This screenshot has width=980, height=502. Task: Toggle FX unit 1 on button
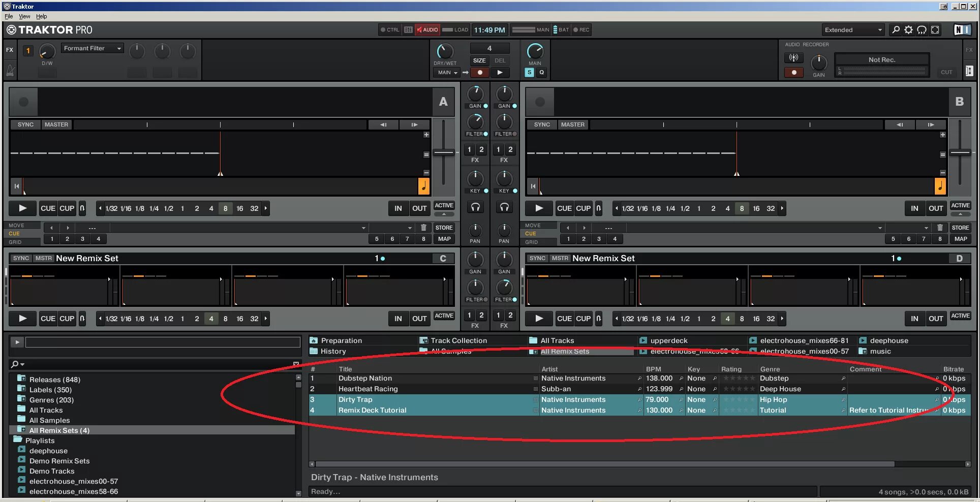click(x=28, y=50)
